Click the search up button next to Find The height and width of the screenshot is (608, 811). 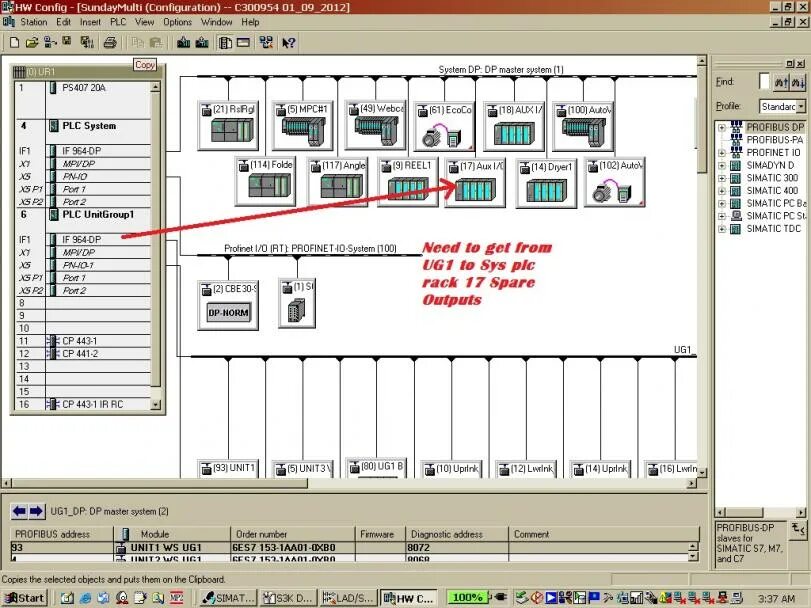click(780, 82)
